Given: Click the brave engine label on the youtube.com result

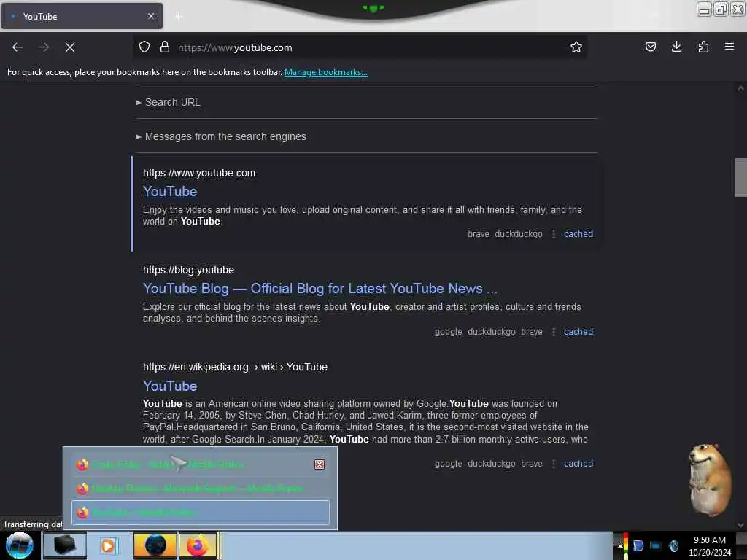Looking at the screenshot, I should coord(479,234).
